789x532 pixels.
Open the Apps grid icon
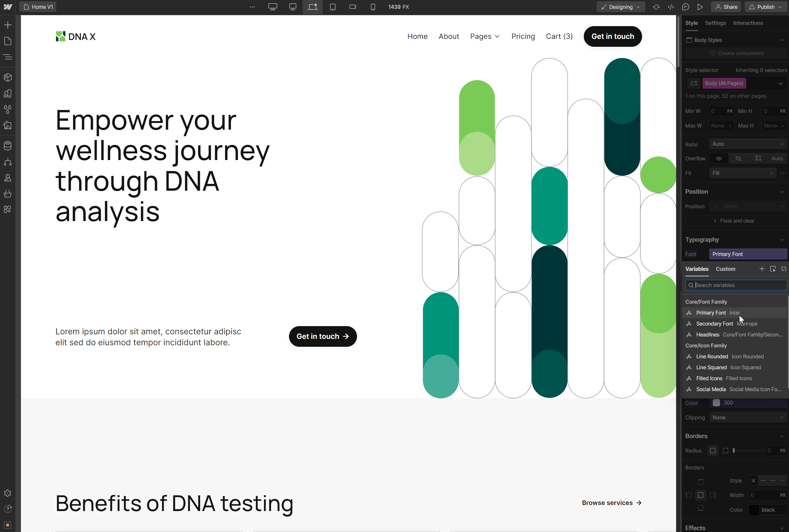8,209
